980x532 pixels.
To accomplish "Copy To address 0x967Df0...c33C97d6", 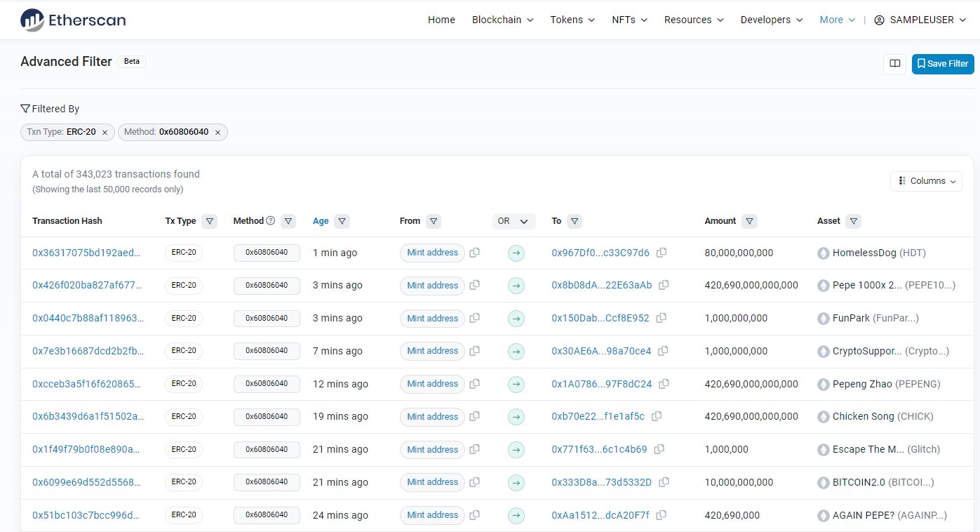I will 661,253.
